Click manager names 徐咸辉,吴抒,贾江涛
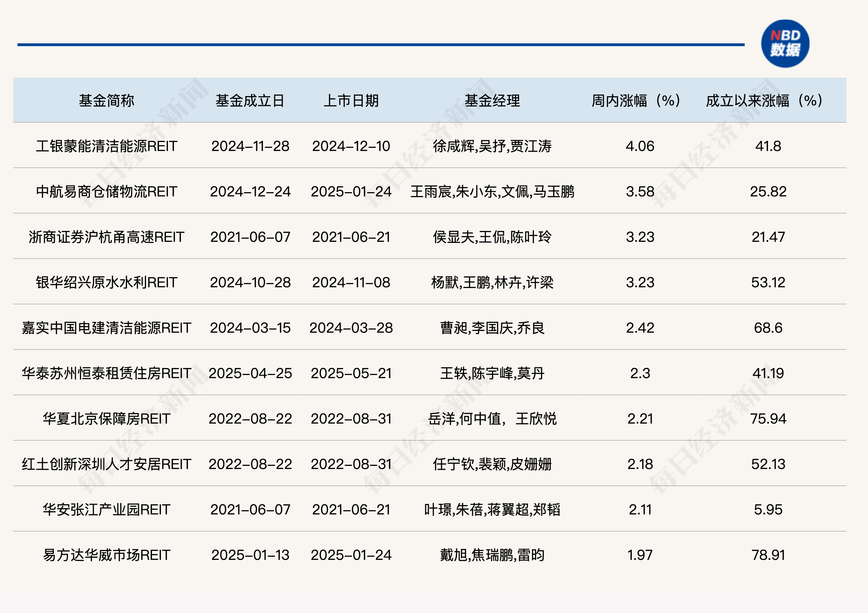 click(492, 146)
